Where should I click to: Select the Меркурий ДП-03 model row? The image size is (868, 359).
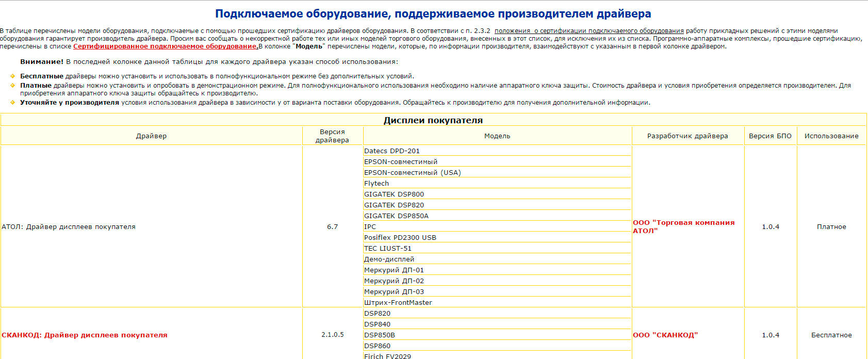[x=497, y=292]
